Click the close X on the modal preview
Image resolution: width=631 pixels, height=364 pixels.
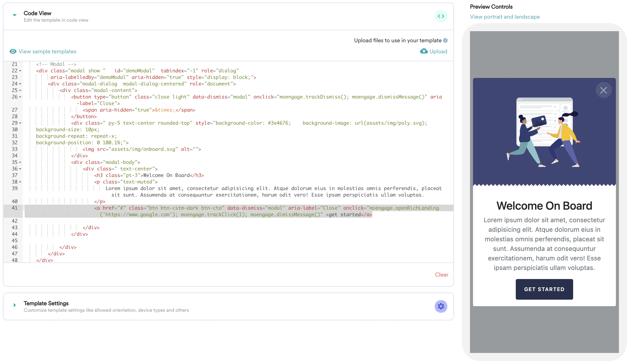[x=604, y=90]
